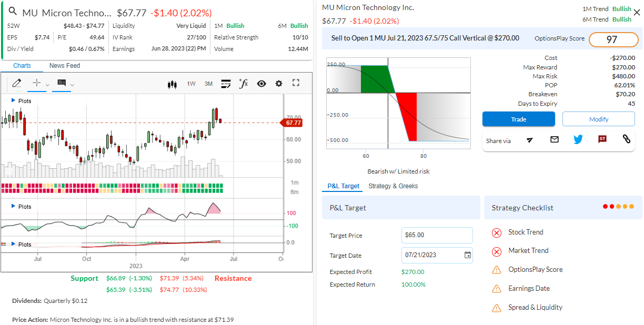Expand chart to fullscreen
Image resolution: width=644 pixels, height=325 pixels.
click(296, 83)
